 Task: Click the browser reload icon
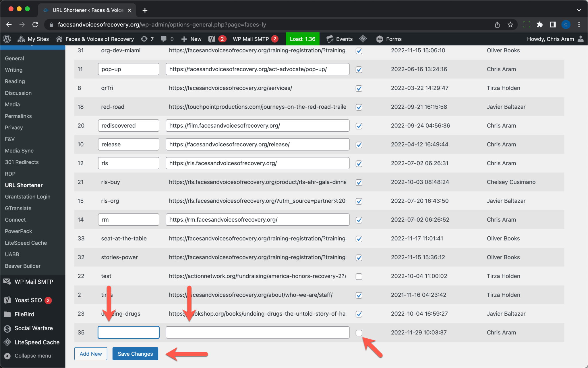(35, 24)
